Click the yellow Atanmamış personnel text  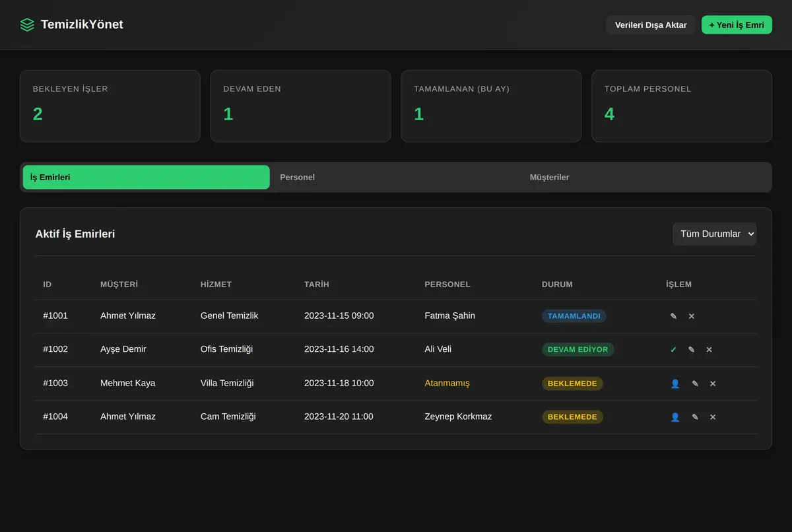(447, 383)
